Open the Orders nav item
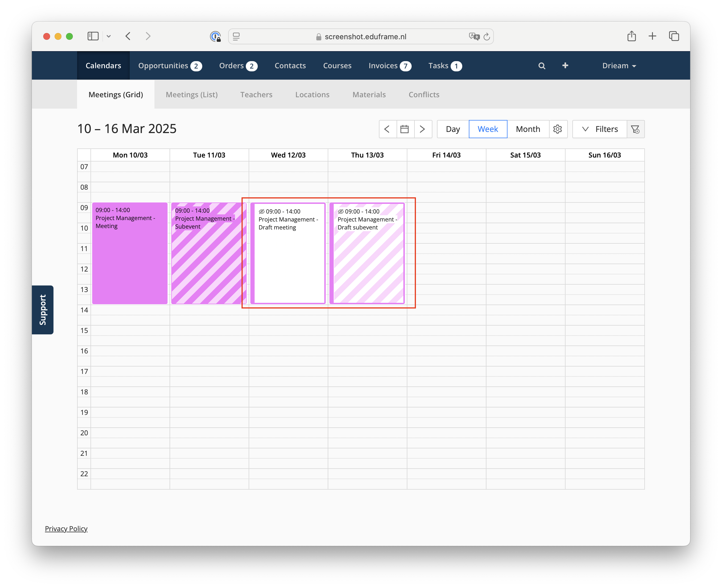Viewport: 722px width, 588px height. point(238,65)
